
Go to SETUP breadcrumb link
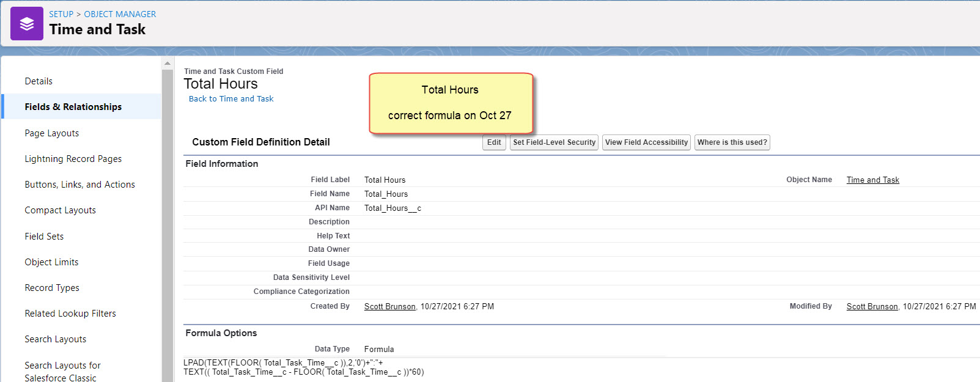(61, 14)
